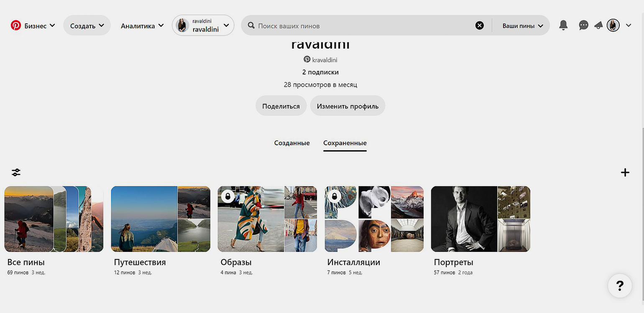
Task: Open the Все пины board thumbnail
Action: 54,219
